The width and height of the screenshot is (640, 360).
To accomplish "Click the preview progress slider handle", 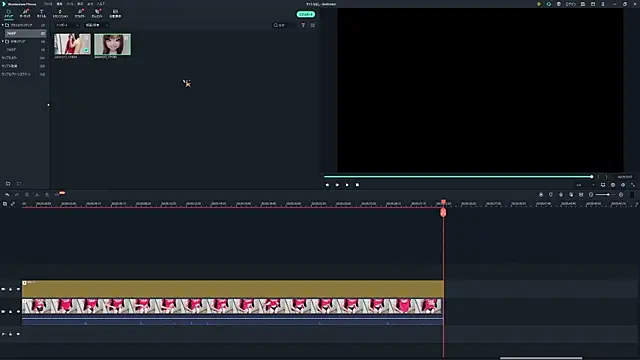I will (x=591, y=177).
